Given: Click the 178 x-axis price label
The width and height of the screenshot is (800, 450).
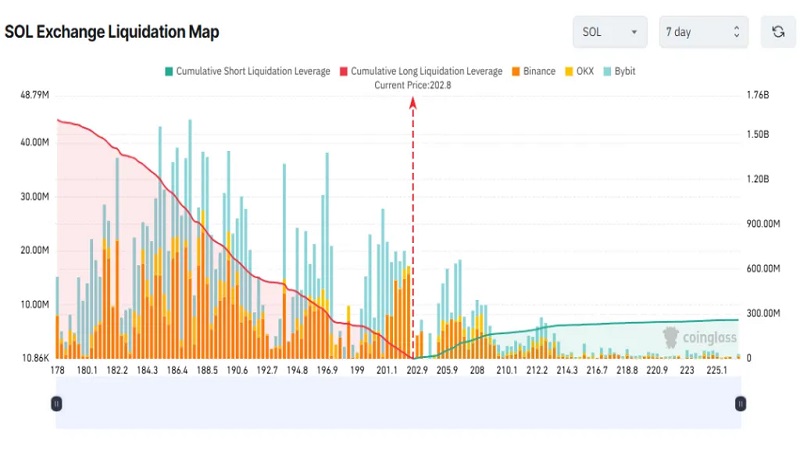Looking at the screenshot, I should pos(56,370).
